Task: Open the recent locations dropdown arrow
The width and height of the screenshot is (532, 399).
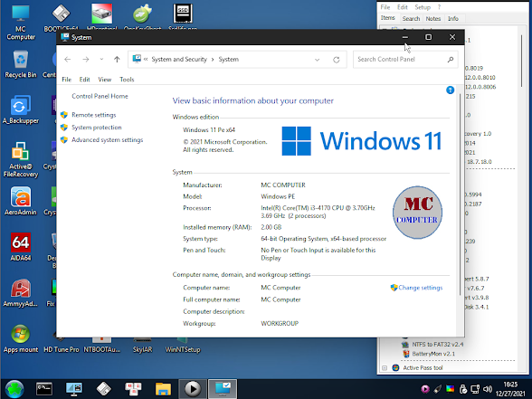Action: click(x=101, y=60)
